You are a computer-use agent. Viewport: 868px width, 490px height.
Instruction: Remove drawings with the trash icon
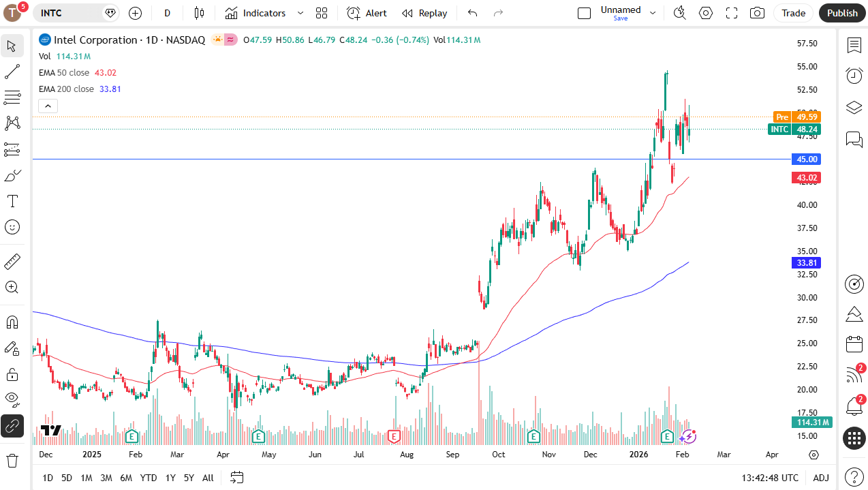(12, 461)
